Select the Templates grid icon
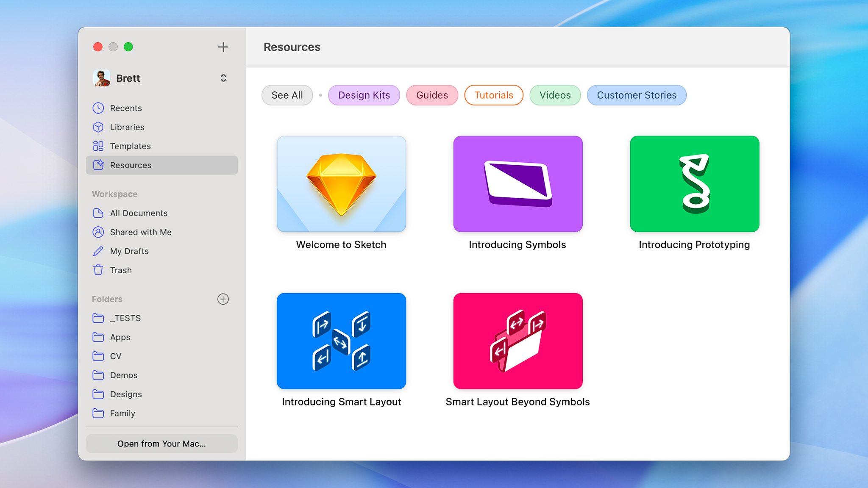The width and height of the screenshot is (868, 488). click(98, 146)
